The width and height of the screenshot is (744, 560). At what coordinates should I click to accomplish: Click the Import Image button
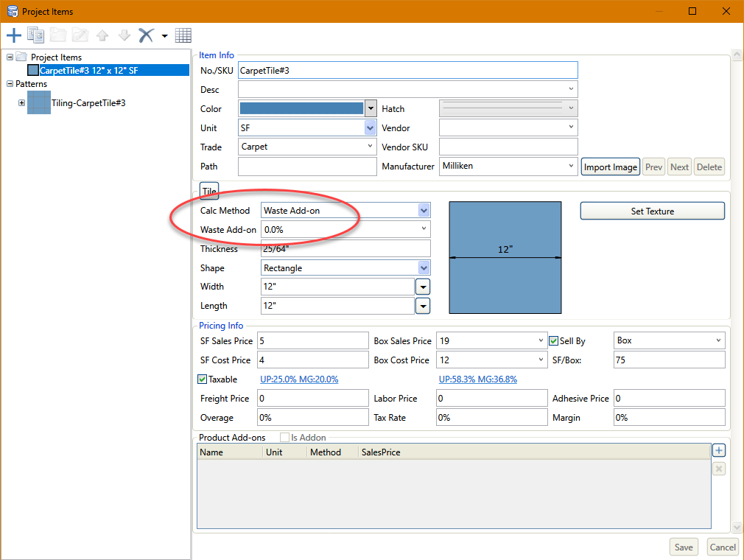tap(610, 167)
